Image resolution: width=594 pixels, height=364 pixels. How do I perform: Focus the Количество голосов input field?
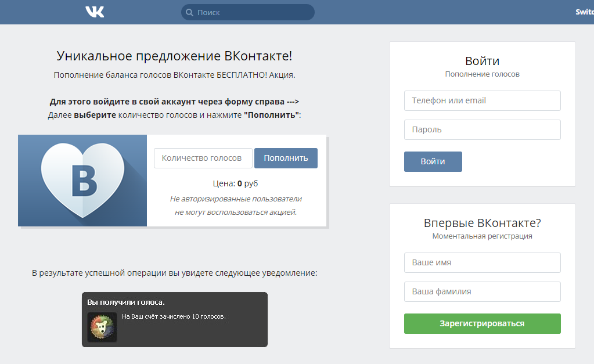203,158
